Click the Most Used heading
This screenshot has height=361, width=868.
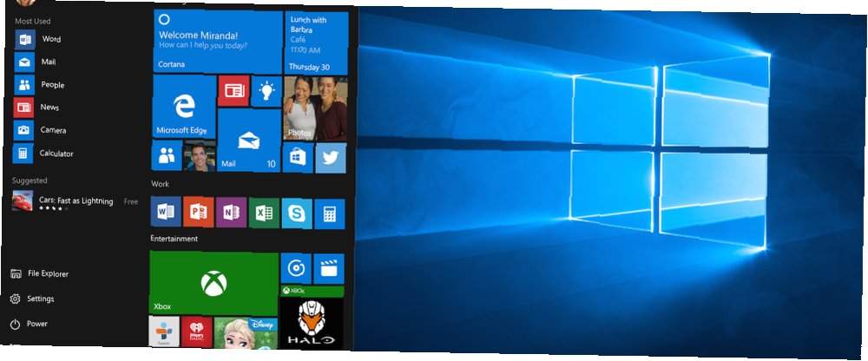pos(33,21)
